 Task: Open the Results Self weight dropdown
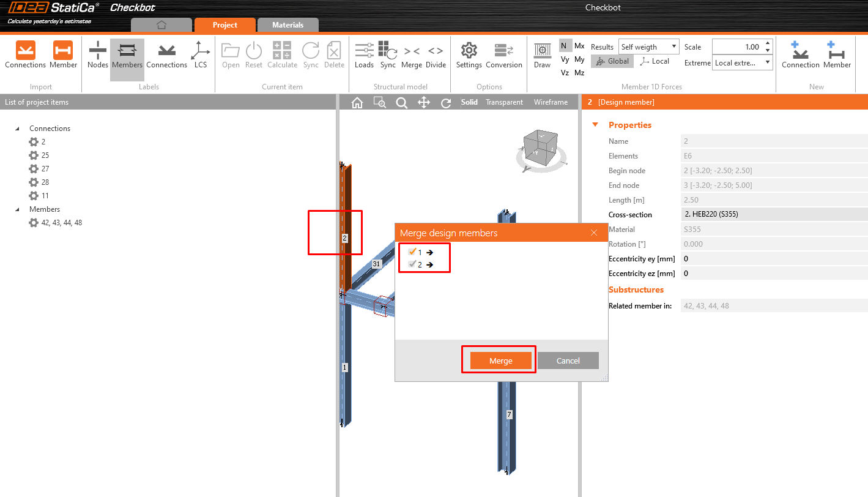coord(673,46)
